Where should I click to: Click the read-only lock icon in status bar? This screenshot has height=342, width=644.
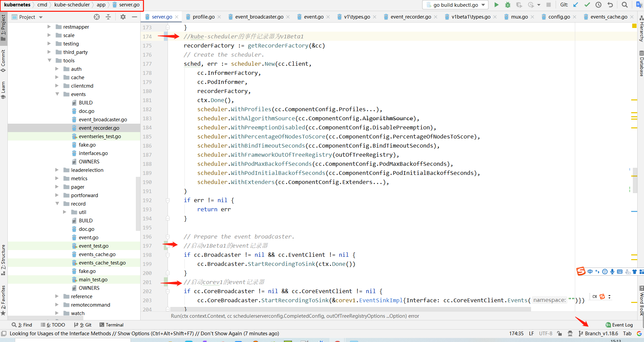pos(559,334)
